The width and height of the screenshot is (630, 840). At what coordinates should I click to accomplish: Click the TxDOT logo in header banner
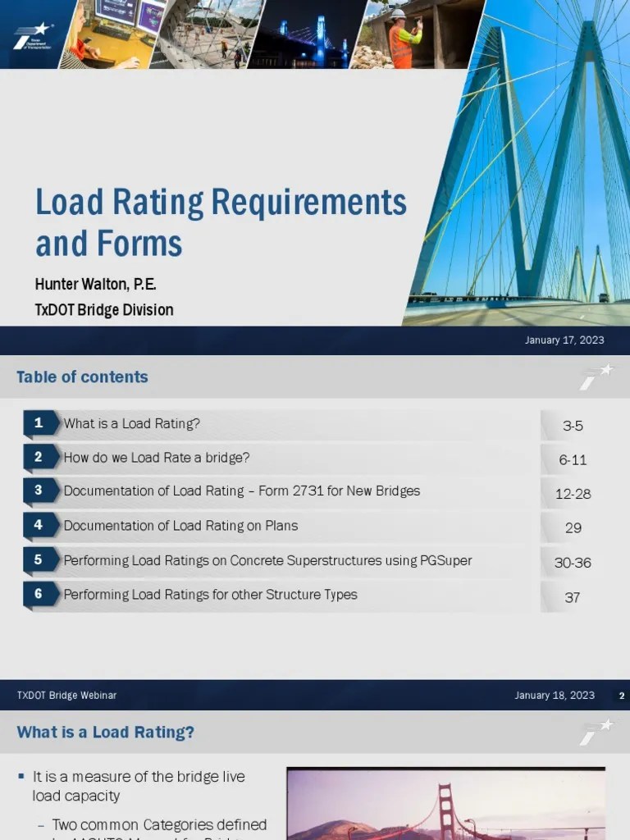(33, 37)
